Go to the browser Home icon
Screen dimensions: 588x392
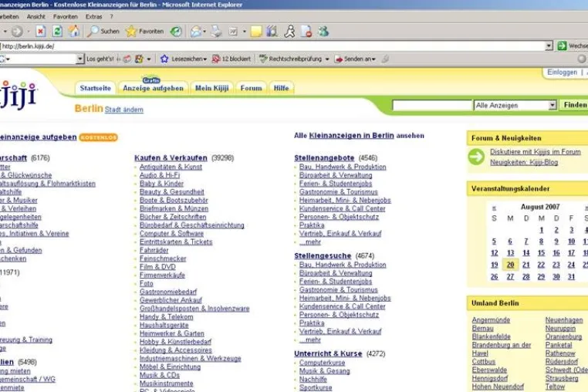(x=73, y=31)
